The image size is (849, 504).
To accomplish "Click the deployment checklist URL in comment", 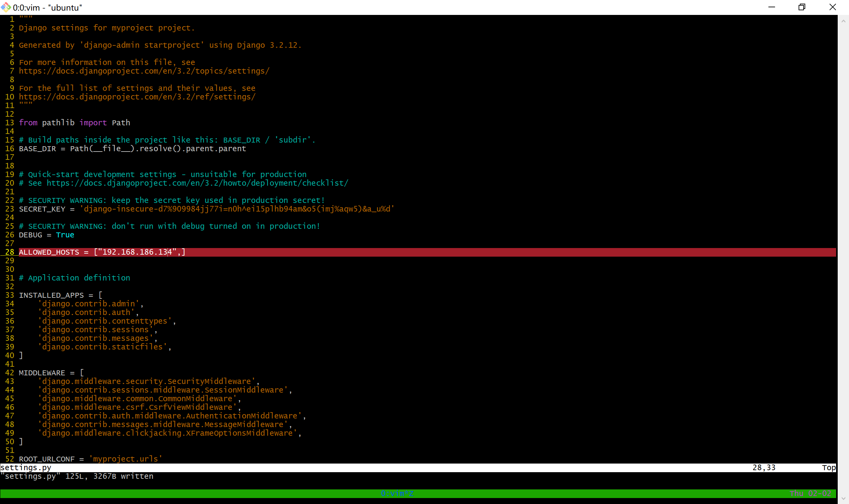I will tap(197, 183).
